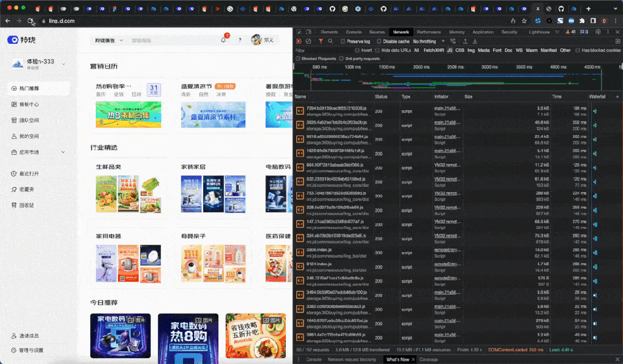This screenshot has width=623, height=364.
Task: Click the warnings count icon showing 41
Action: coord(571,32)
